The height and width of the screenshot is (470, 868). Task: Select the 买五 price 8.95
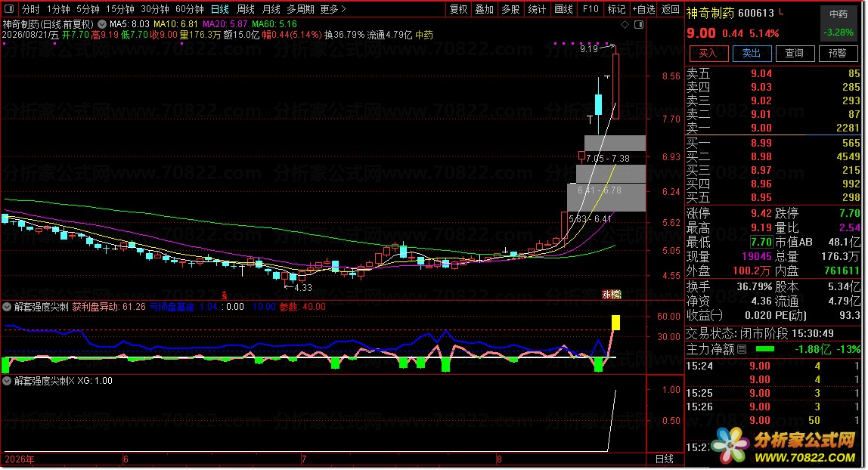[761, 197]
